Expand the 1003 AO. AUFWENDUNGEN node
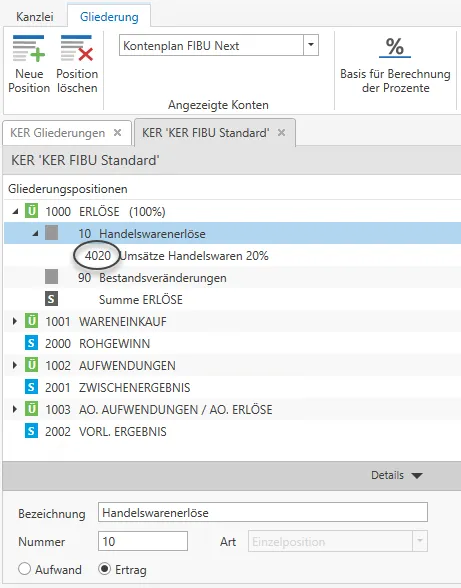 pyautogui.click(x=15, y=409)
